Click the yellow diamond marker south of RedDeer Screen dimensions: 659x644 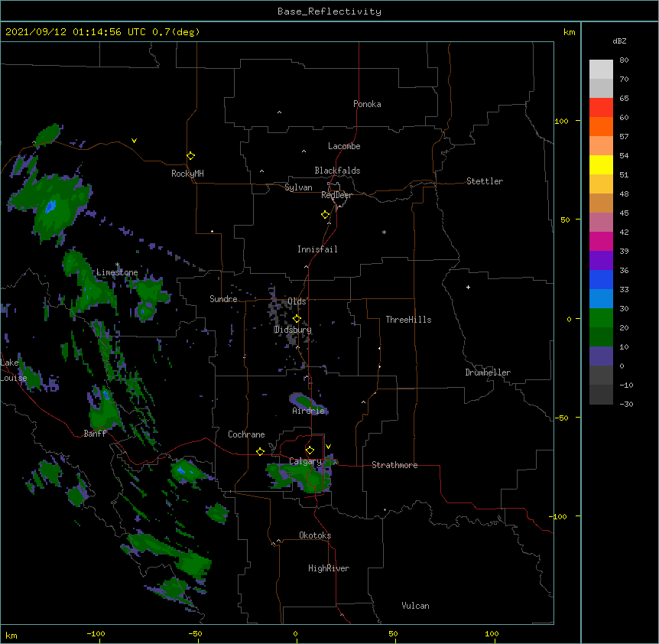[325, 215]
